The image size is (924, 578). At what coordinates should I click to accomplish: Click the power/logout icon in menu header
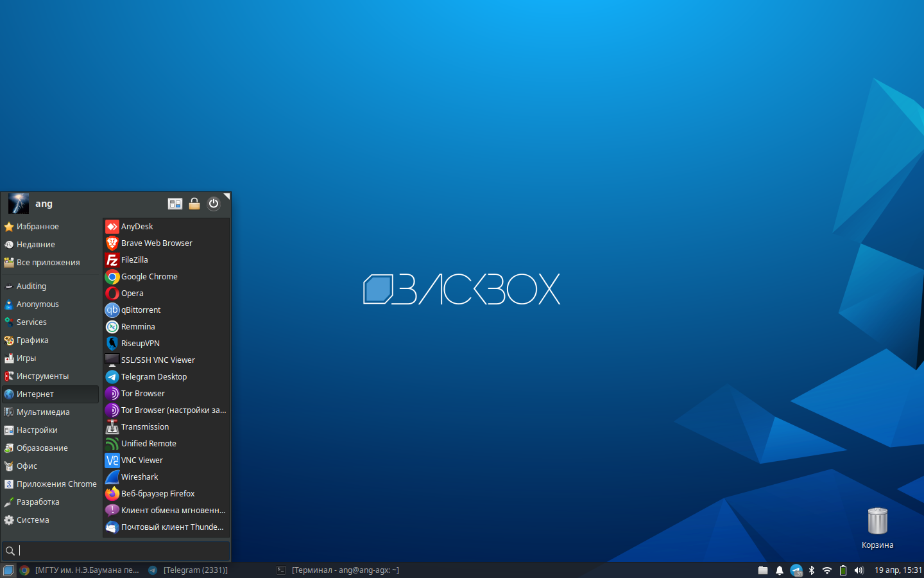coord(214,204)
